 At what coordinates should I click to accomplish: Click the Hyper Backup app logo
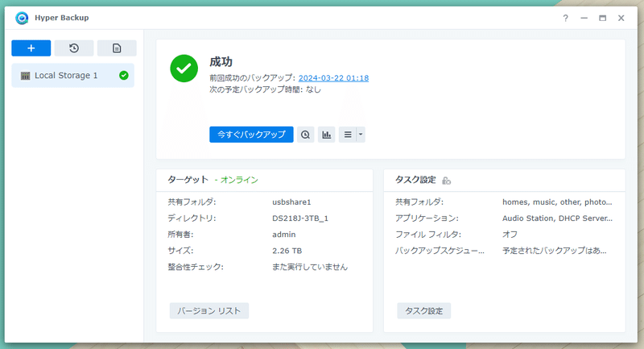(x=22, y=18)
